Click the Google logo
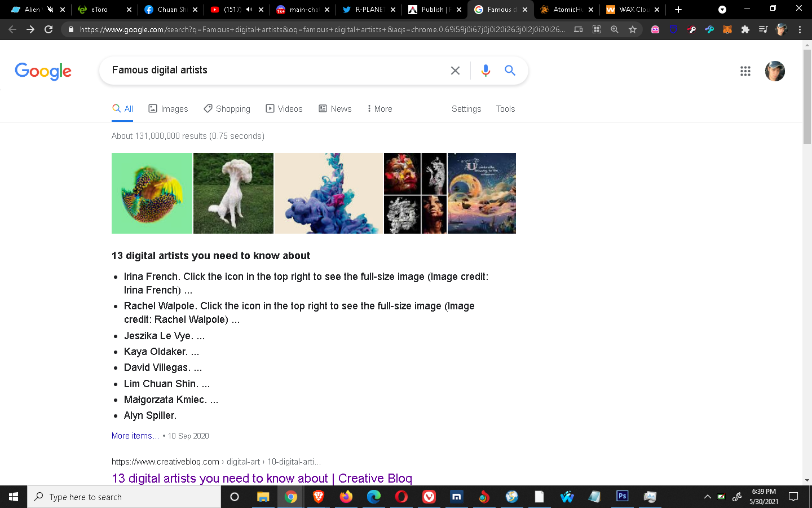The image size is (812, 508). (x=43, y=71)
